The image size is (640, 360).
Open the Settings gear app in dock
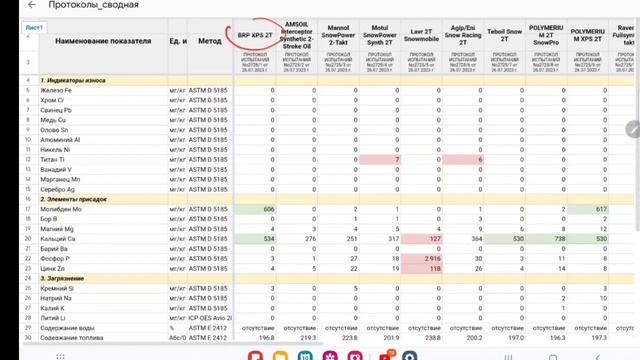click(x=409, y=356)
